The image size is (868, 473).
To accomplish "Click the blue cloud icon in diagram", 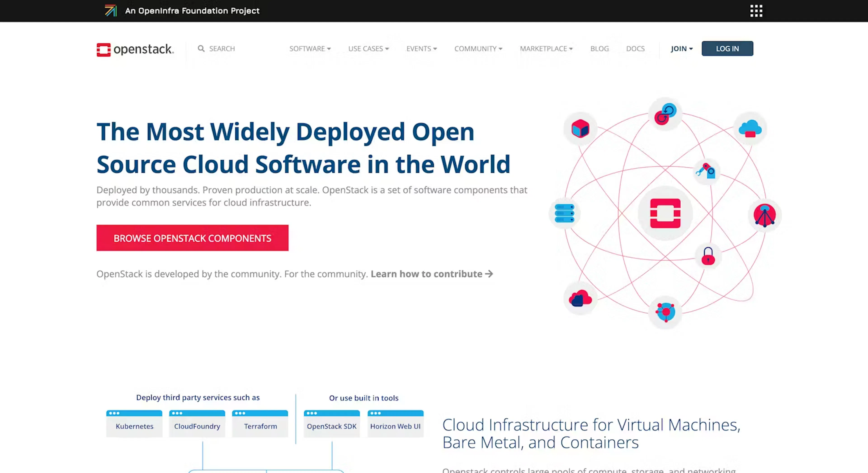I will (x=750, y=129).
